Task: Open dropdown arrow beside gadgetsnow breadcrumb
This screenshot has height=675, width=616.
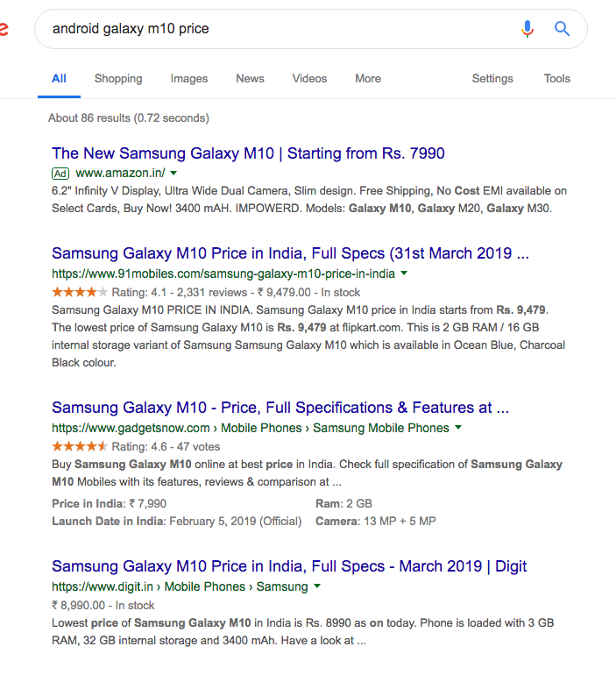Action: click(458, 428)
